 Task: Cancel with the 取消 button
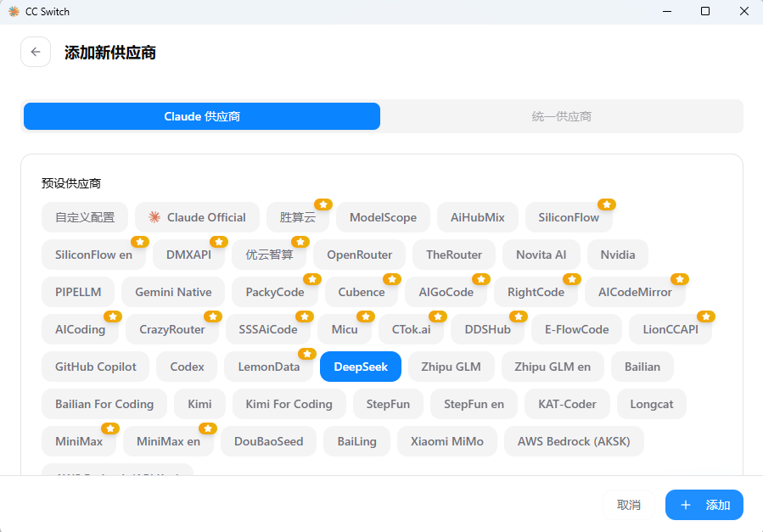pyautogui.click(x=628, y=505)
